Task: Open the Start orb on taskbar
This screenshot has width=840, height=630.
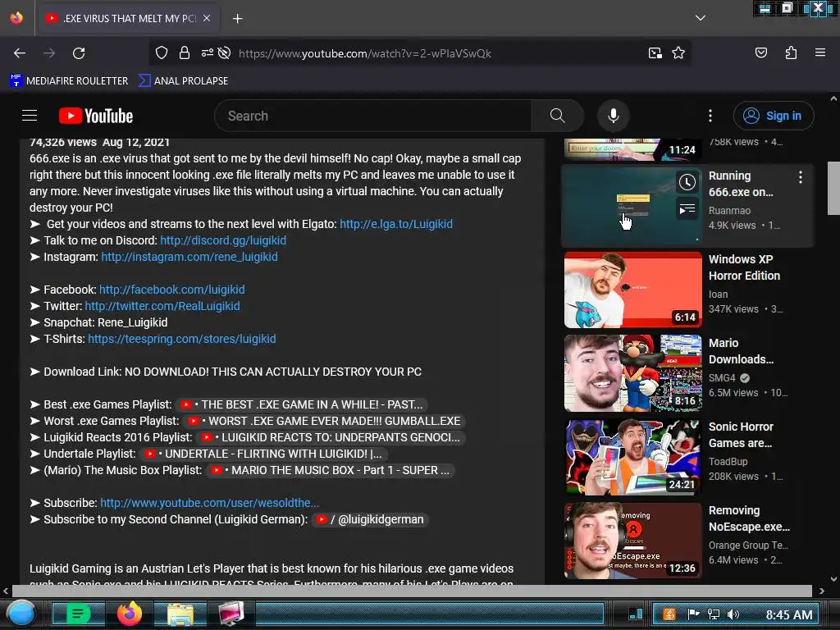Action: 21,614
